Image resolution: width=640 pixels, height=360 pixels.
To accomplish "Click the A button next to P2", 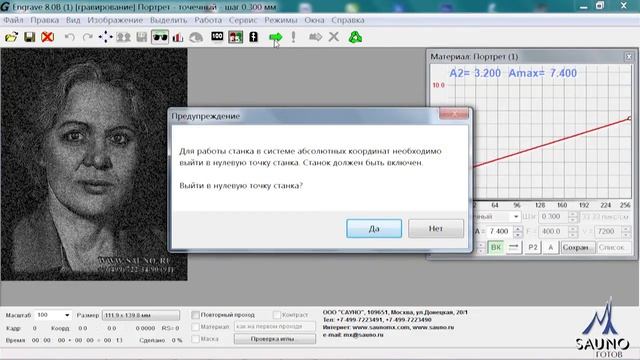I will point(551,247).
